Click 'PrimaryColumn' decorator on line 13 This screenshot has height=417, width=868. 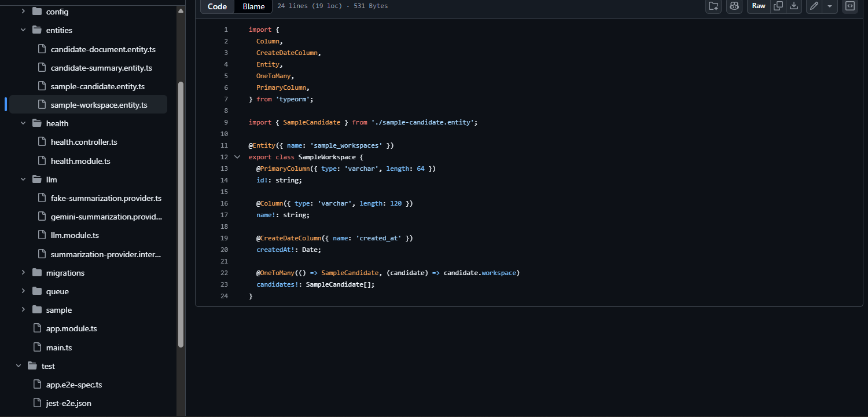tap(285, 169)
